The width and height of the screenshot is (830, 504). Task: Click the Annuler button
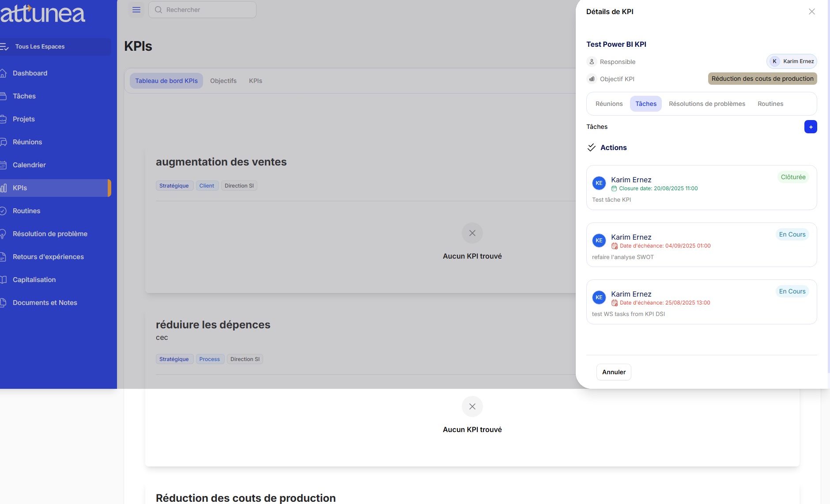[613, 372]
